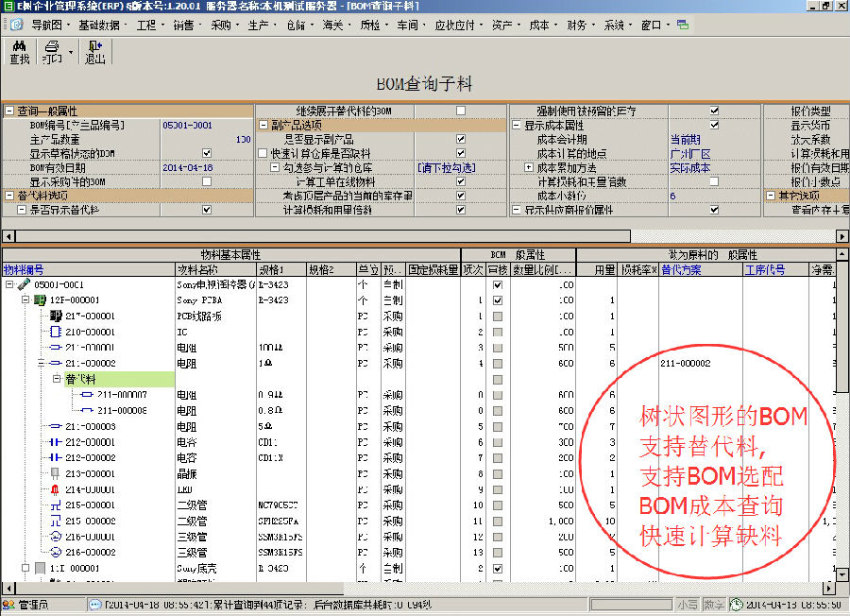Enable the 显示采购件的BOM checkbox
The image size is (850, 616).
tap(206, 181)
